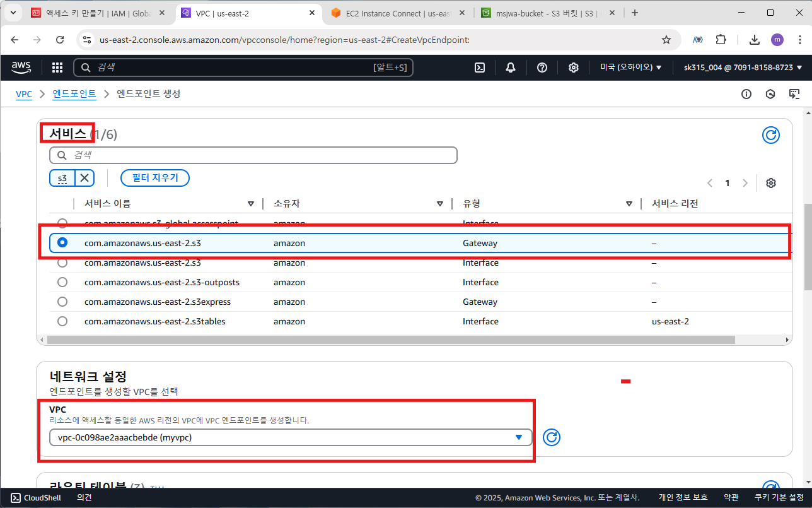Click the 필터 지우기 button
The width and height of the screenshot is (812, 508).
155,178
